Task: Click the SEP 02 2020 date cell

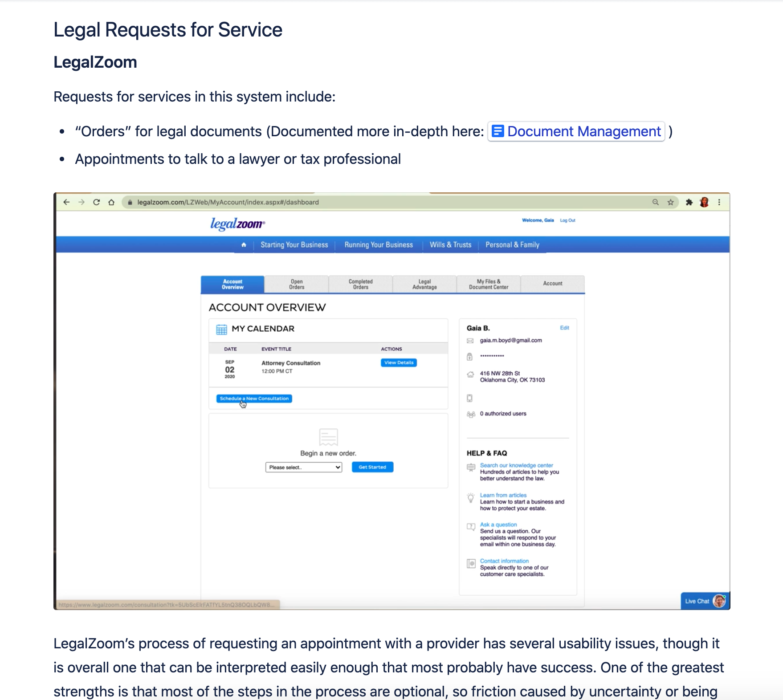Action: (230, 369)
